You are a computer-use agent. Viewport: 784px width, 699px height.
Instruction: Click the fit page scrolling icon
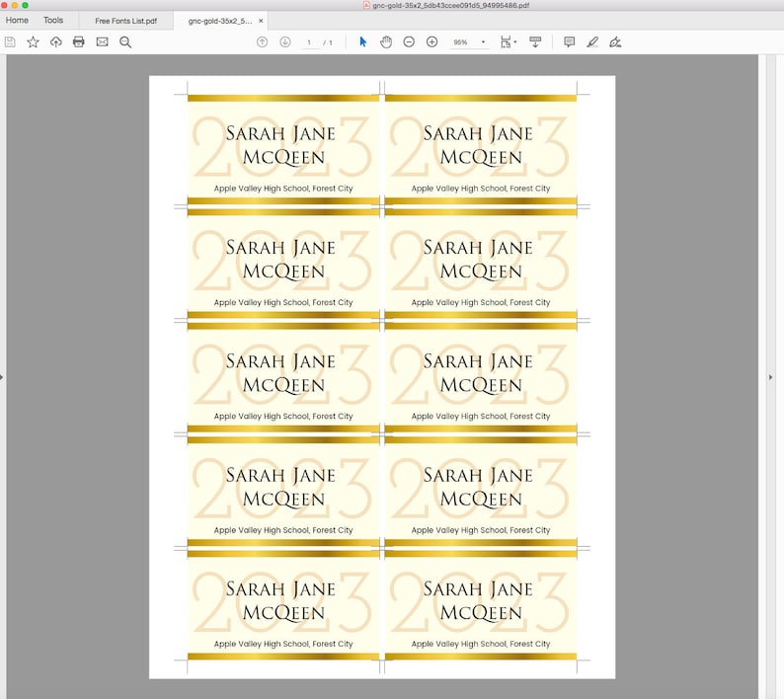tap(506, 42)
